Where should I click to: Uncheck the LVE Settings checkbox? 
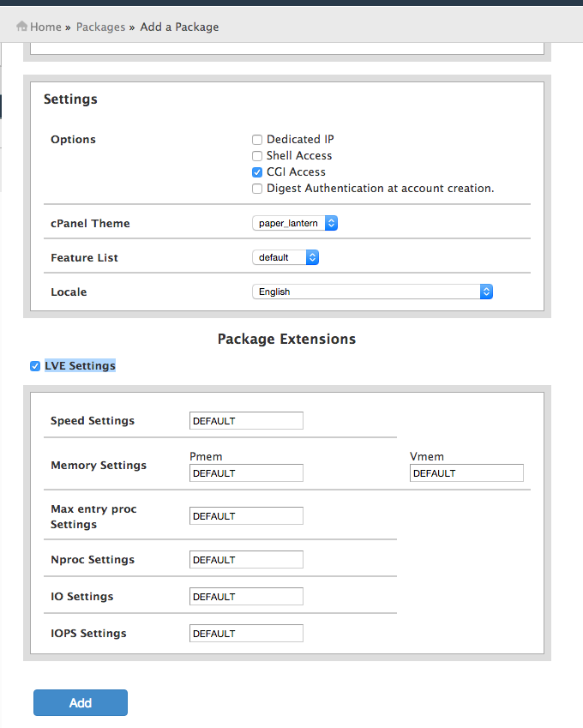(35, 366)
